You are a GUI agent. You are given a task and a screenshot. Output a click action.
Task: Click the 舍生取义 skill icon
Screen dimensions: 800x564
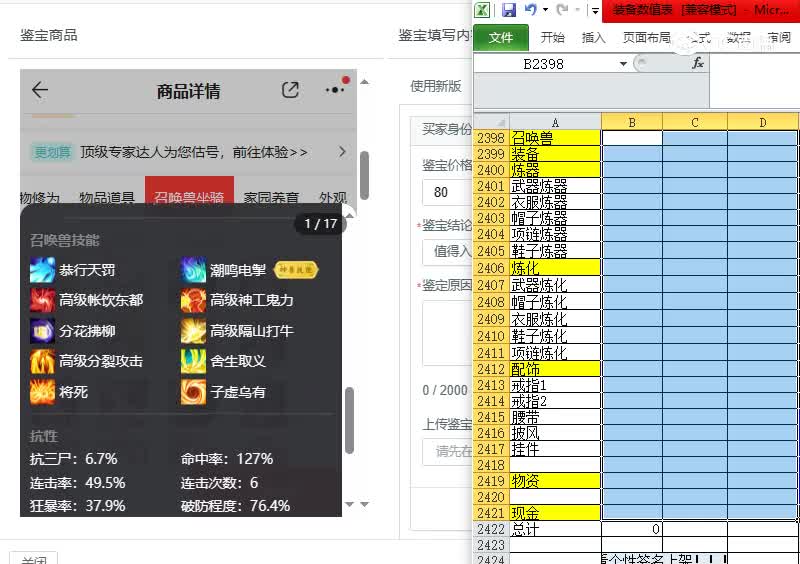(x=193, y=361)
